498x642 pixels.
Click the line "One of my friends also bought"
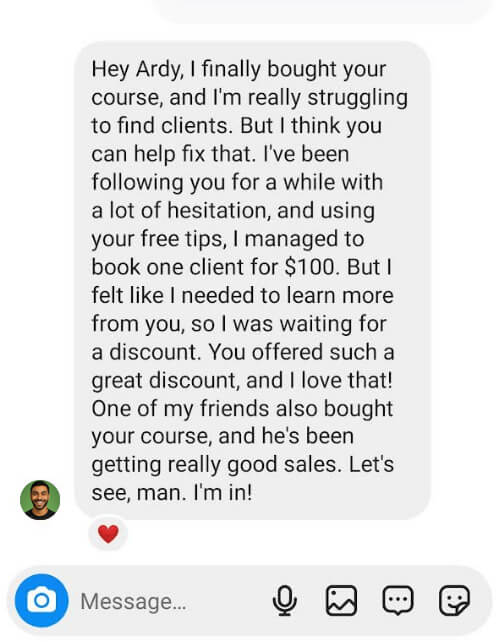pyautogui.click(x=242, y=409)
